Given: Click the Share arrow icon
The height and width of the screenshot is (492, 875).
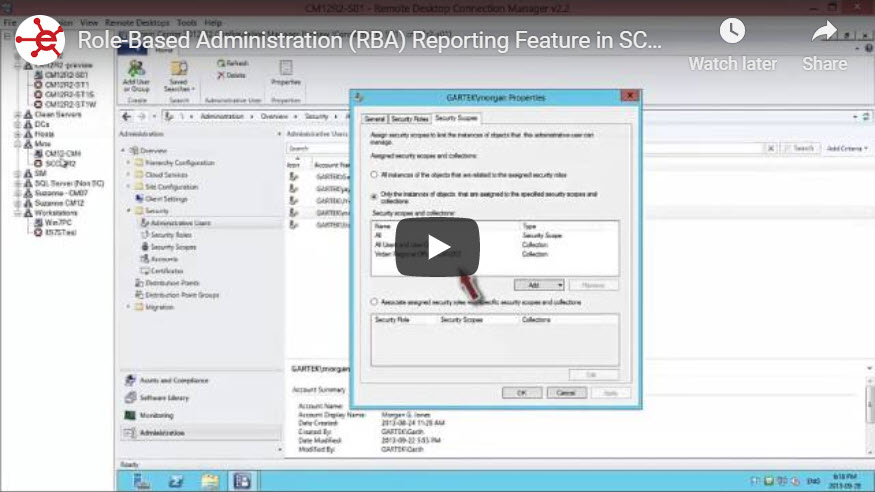Looking at the screenshot, I should coord(824,32).
